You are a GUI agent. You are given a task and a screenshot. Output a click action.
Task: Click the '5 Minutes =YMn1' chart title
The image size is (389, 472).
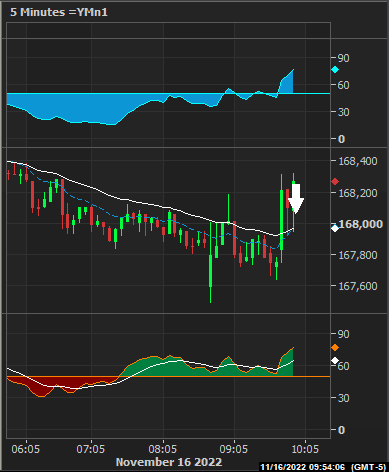(x=59, y=12)
